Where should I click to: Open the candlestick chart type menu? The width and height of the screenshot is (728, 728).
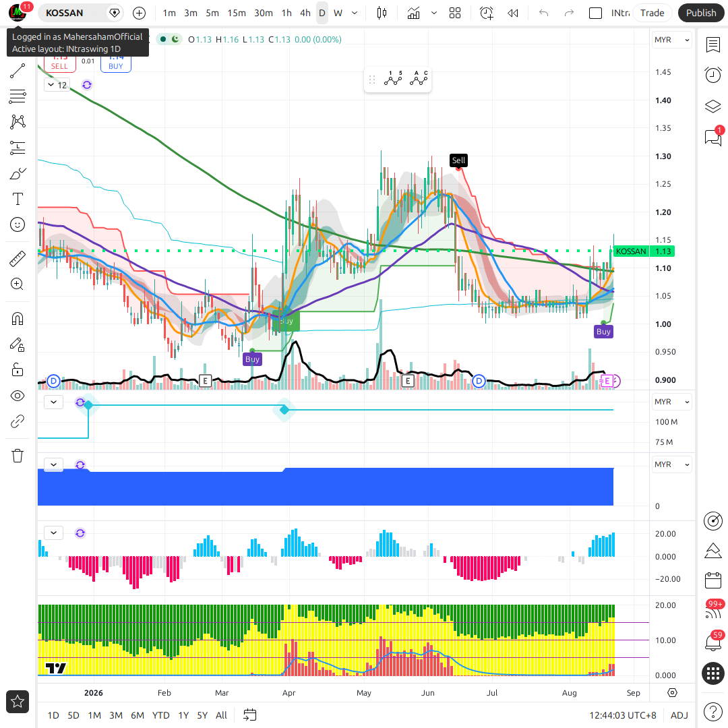tap(382, 13)
